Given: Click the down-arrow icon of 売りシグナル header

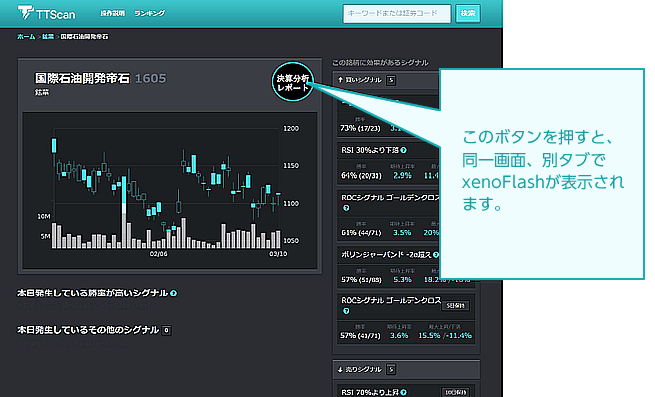Looking at the screenshot, I should tap(340, 369).
